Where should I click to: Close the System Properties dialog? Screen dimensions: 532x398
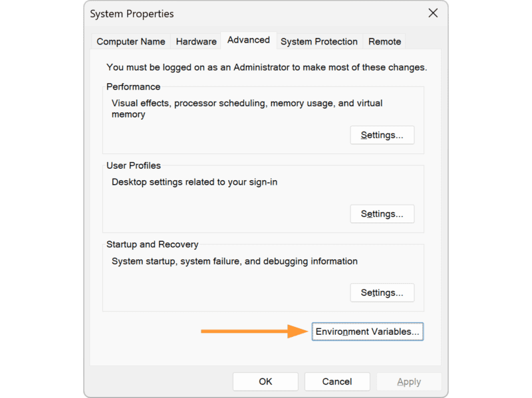click(x=433, y=13)
